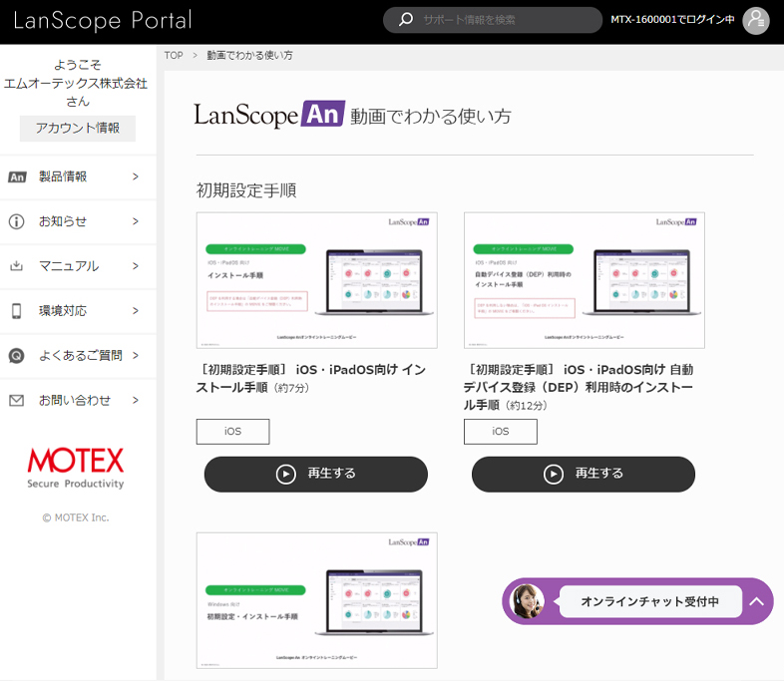
Task: Click the MTX-1600001 logged-in text
Action: click(672, 20)
